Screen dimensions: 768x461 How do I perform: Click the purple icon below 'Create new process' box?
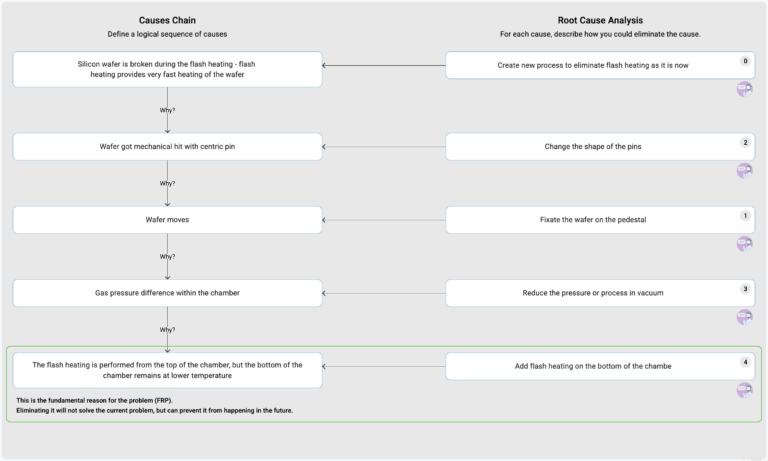click(x=744, y=89)
